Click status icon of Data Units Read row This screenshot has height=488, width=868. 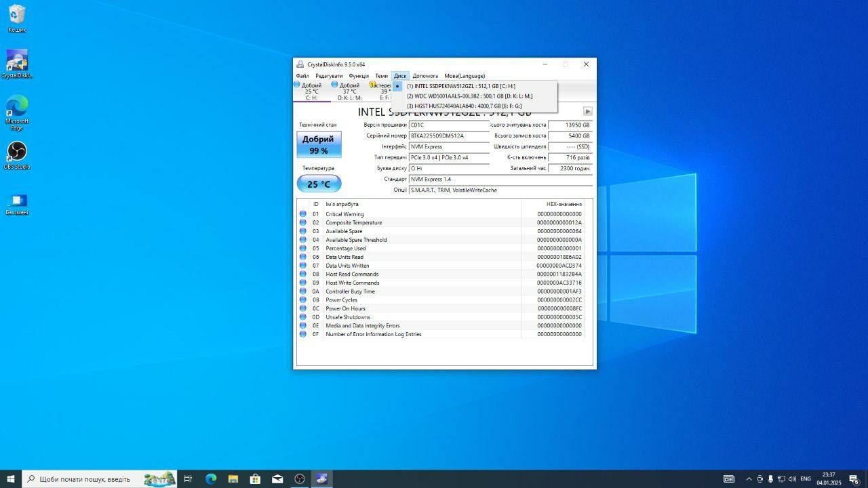303,257
